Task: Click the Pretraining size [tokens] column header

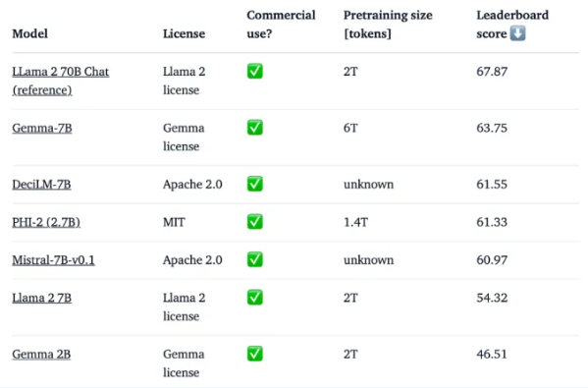Action: 388,25
